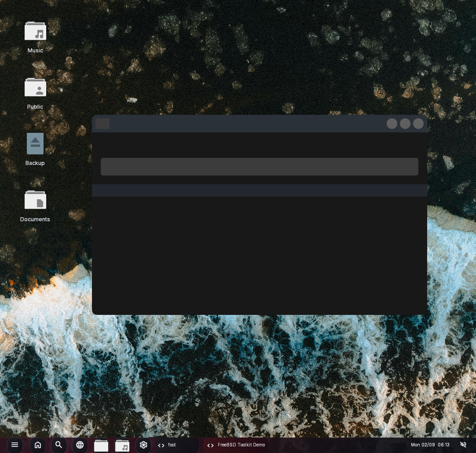The image size is (476, 453).
Task: Open the plain folder launcher in taskbar
Action: point(101,446)
